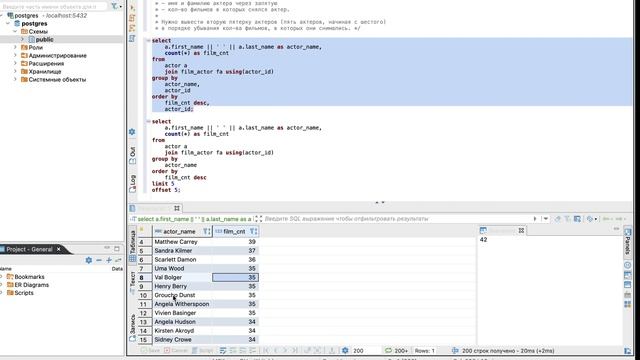This screenshot has height=360, width=640.
Task: Close the Project - General tab
Action: coord(58,249)
